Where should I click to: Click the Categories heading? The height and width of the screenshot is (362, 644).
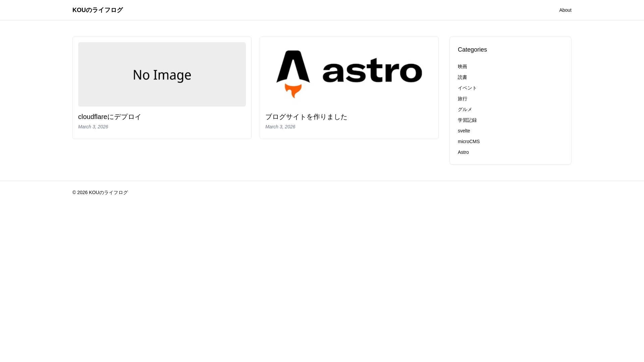click(x=472, y=50)
